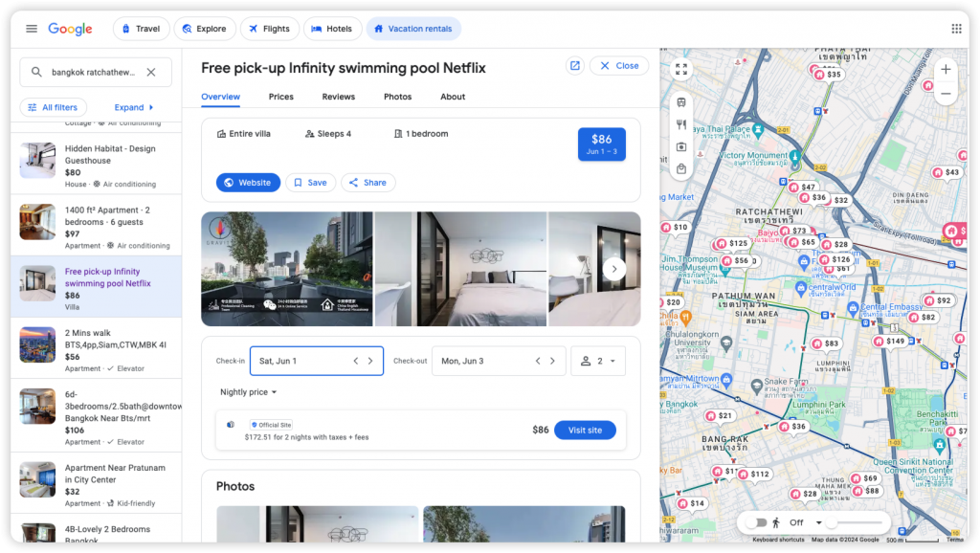Show shopping places on the map
The width and height of the screenshot is (980, 553).
[681, 169]
